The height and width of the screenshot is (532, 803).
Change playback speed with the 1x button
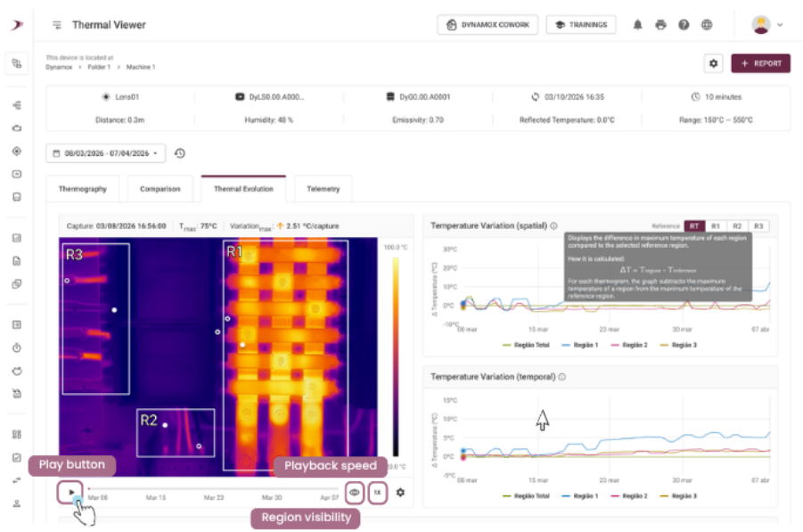click(377, 493)
